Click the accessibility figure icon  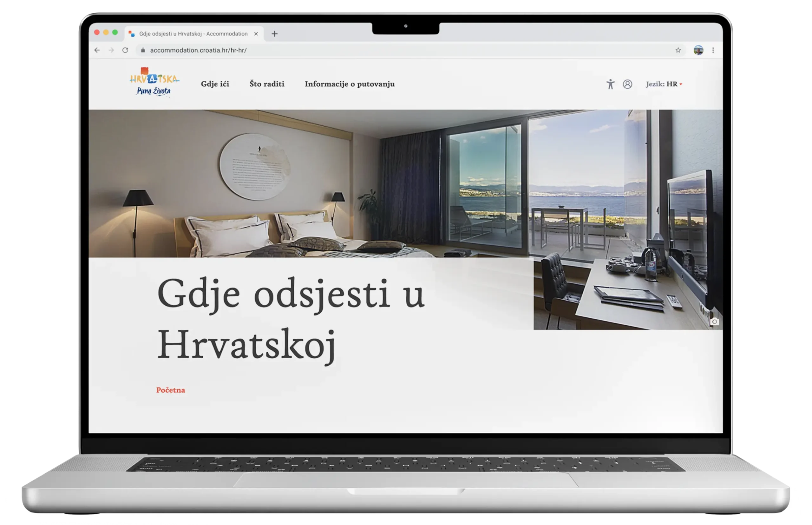[610, 84]
